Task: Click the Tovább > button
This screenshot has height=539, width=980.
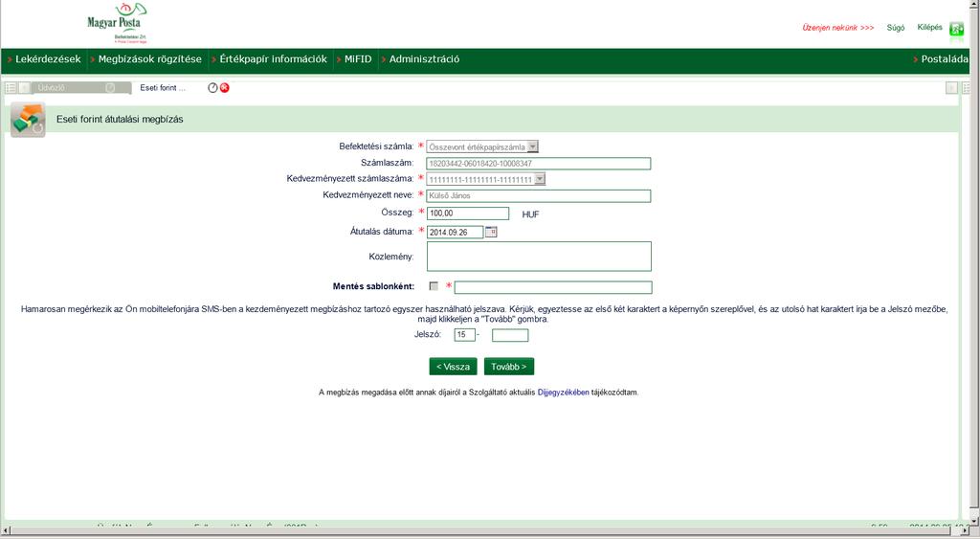Action: coord(509,367)
